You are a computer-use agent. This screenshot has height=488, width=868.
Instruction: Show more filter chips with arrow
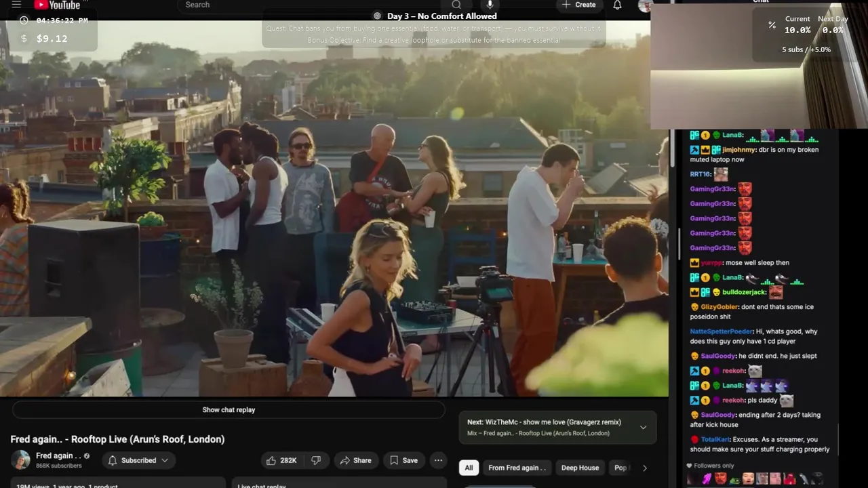pos(644,468)
